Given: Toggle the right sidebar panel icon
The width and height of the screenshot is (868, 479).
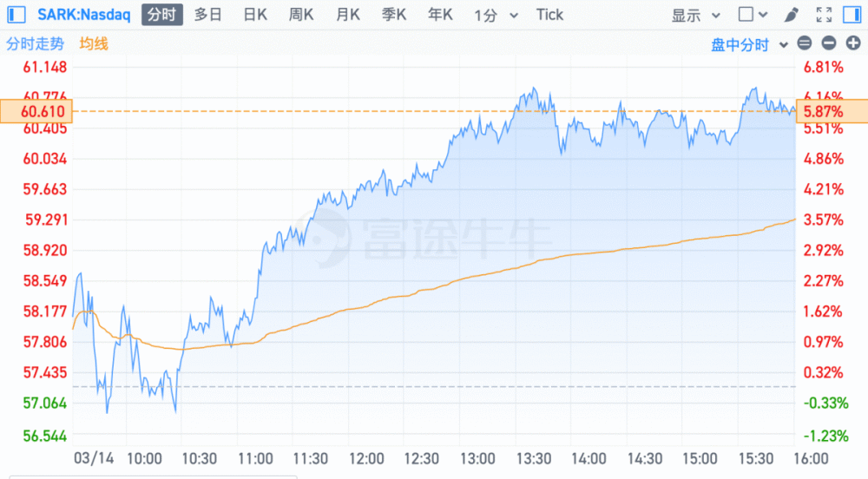Looking at the screenshot, I should pos(852,15).
